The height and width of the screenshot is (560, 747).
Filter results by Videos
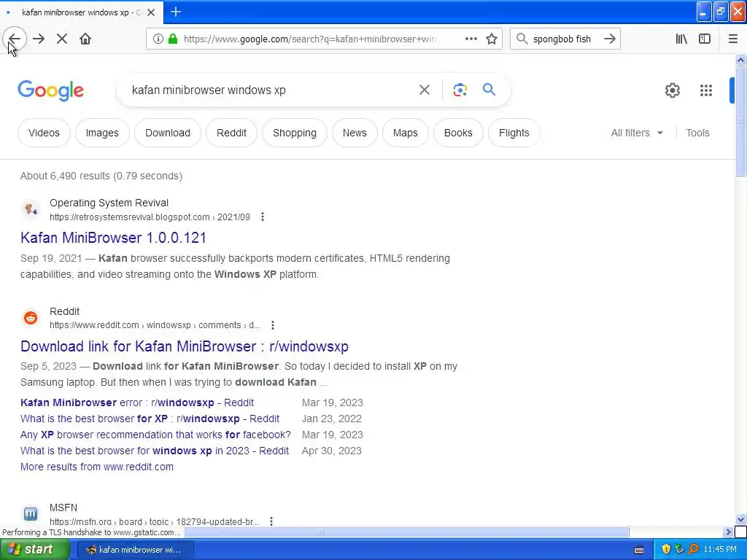tap(44, 133)
